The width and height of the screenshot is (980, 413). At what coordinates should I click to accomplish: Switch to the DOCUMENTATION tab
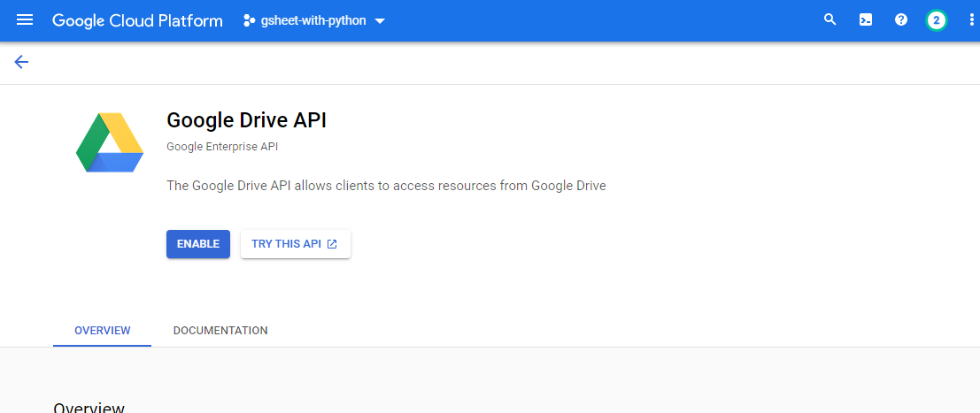click(x=220, y=330)
